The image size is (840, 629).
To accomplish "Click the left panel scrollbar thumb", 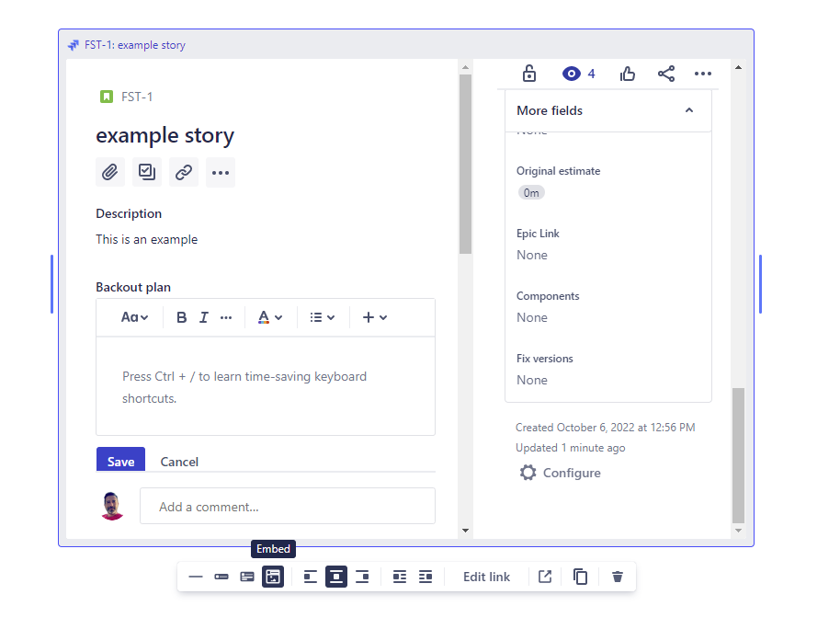I will [x=465, y=164].
